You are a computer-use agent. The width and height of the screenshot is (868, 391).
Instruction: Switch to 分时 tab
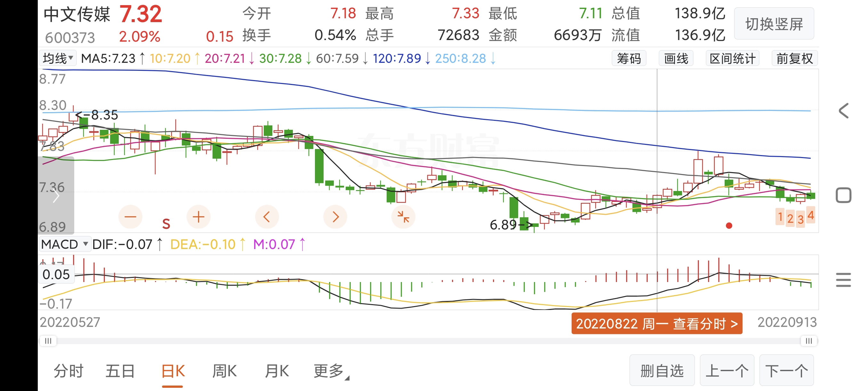point(68,371)
